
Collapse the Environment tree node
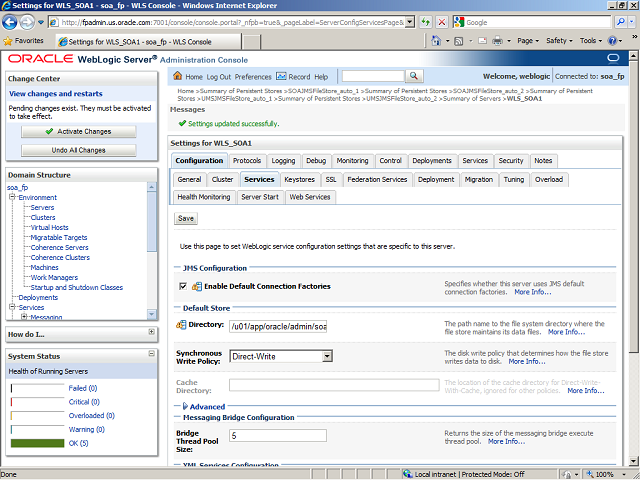point(10,197)
